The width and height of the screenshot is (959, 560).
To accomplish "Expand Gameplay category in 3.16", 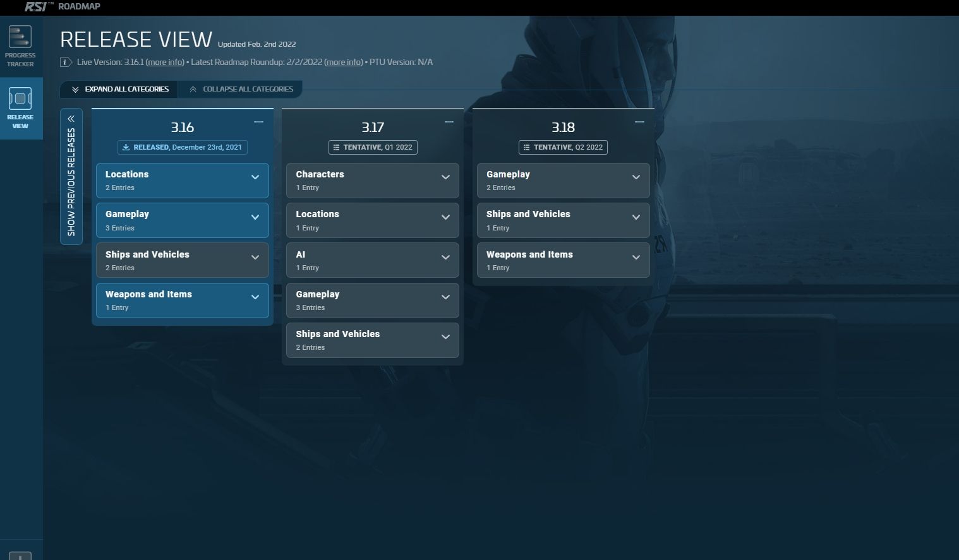I will (x=183, y=220).
